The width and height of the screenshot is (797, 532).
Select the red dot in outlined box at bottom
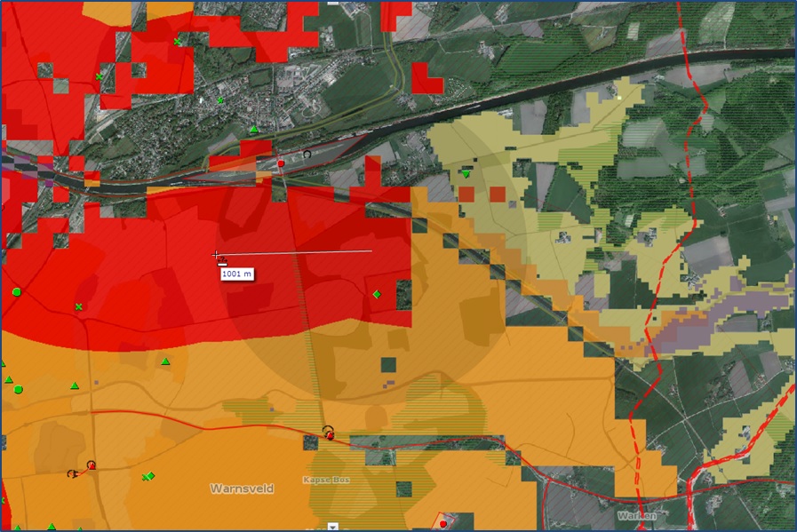click(443, 523)
